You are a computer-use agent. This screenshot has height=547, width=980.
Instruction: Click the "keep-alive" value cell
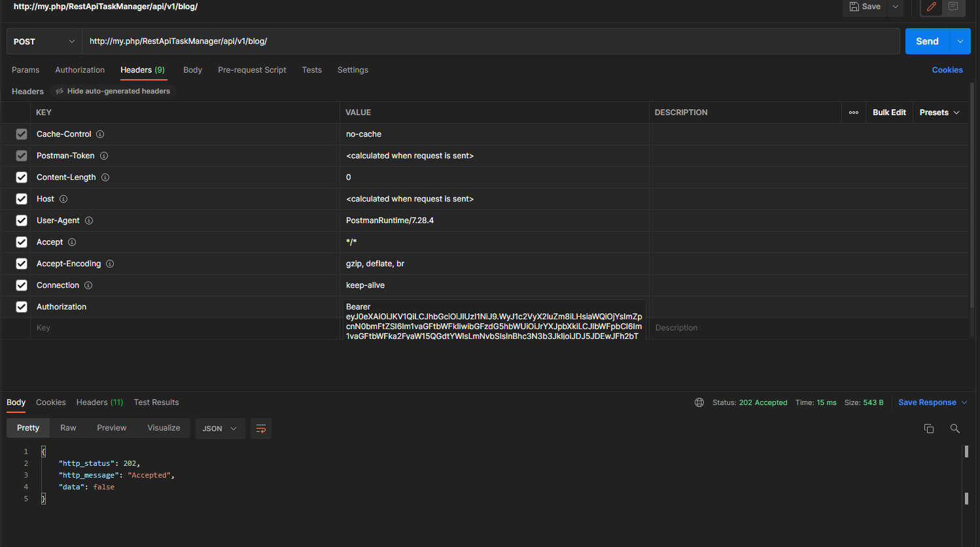(x=494, y=285)
